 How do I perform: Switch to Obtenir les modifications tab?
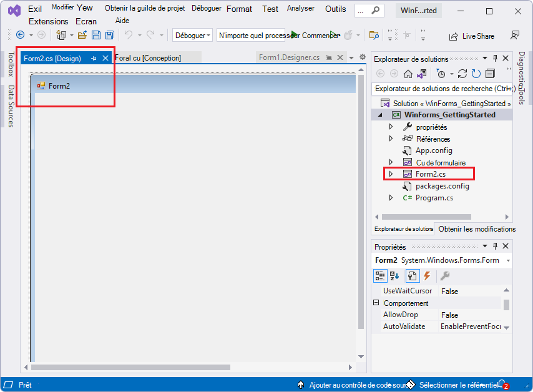point(477,229)
